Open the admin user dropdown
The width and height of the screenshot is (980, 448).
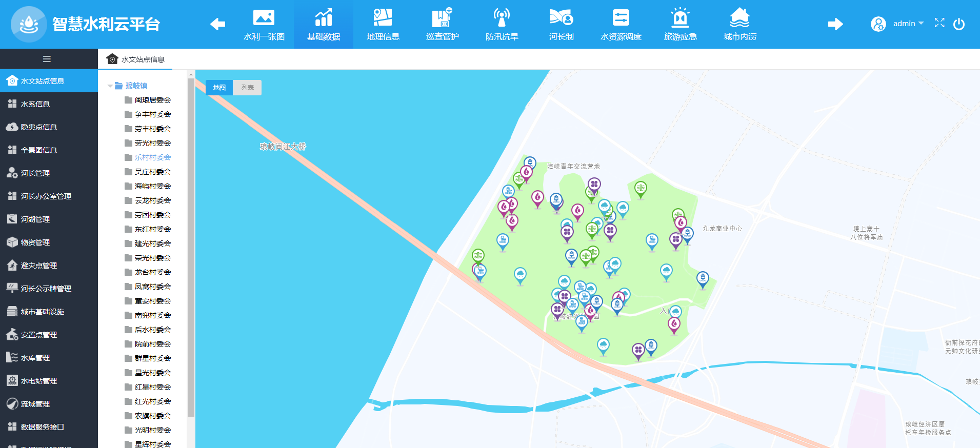pyautogui.click(x=907, y=24)
